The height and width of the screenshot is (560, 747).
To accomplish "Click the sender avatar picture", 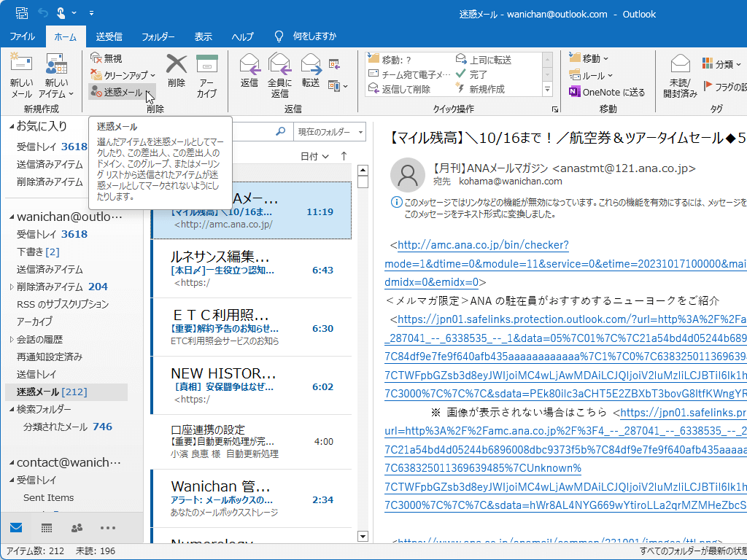I will 407,175.
